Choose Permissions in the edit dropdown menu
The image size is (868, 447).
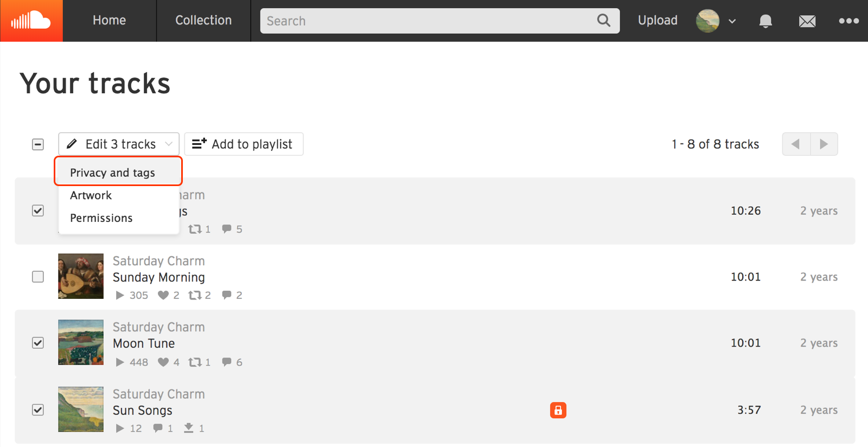(x=101, y=218)
